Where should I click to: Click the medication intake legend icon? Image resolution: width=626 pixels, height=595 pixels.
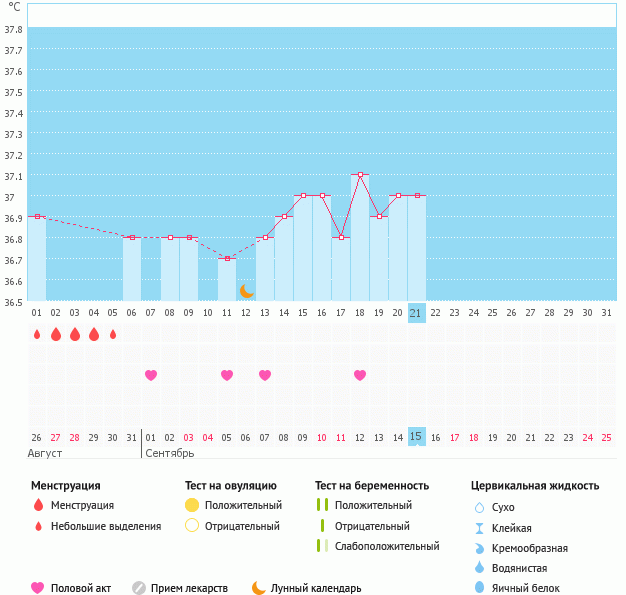[x=139, y=588]
